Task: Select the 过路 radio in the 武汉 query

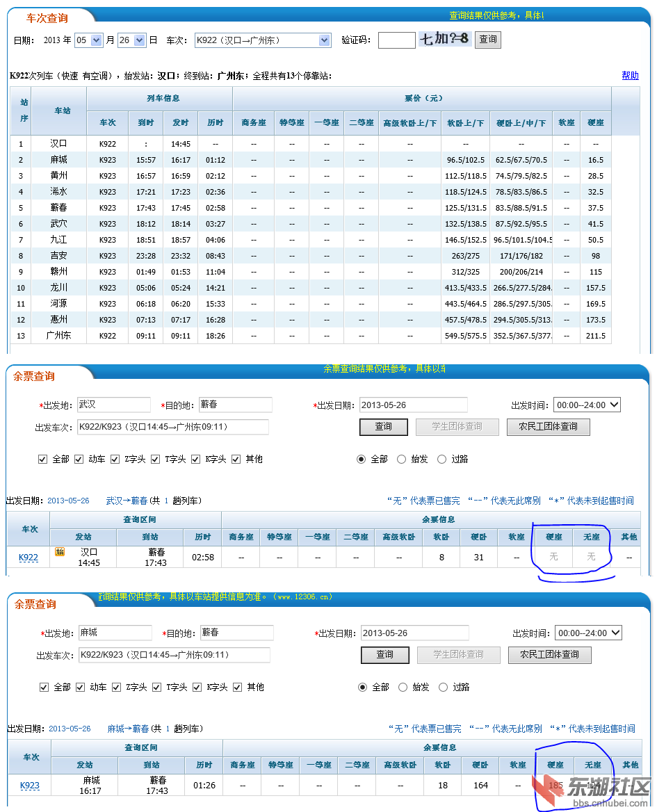Action: (x=441, y=460)
